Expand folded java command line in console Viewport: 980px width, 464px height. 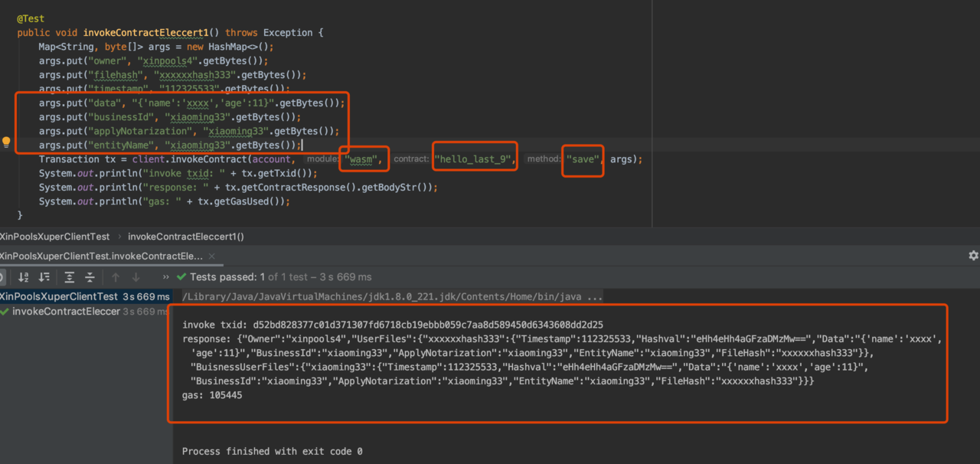[x=595, y=296]
